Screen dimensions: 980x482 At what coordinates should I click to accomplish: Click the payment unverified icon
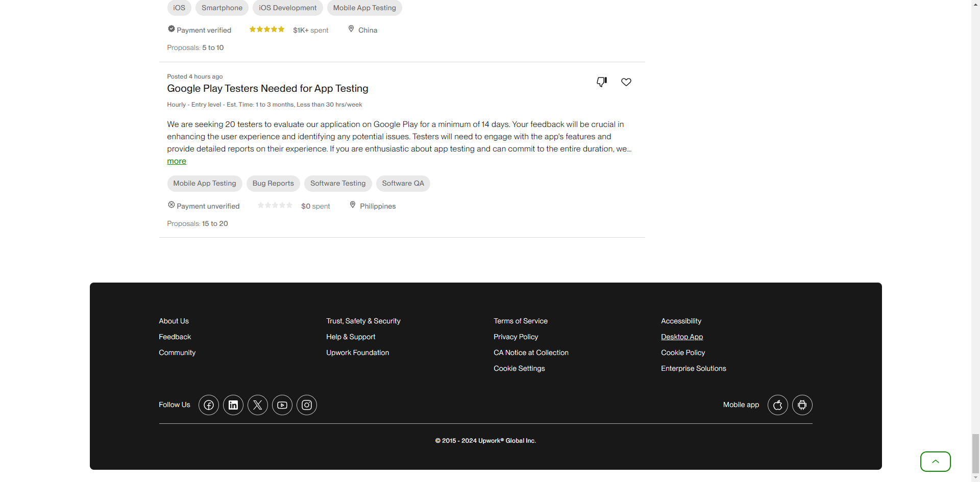pos(171,205)
